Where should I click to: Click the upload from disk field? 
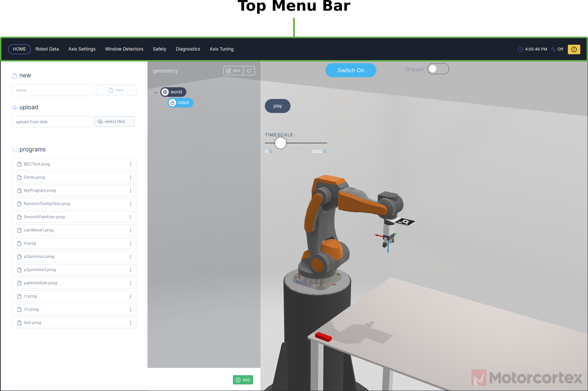52,122
